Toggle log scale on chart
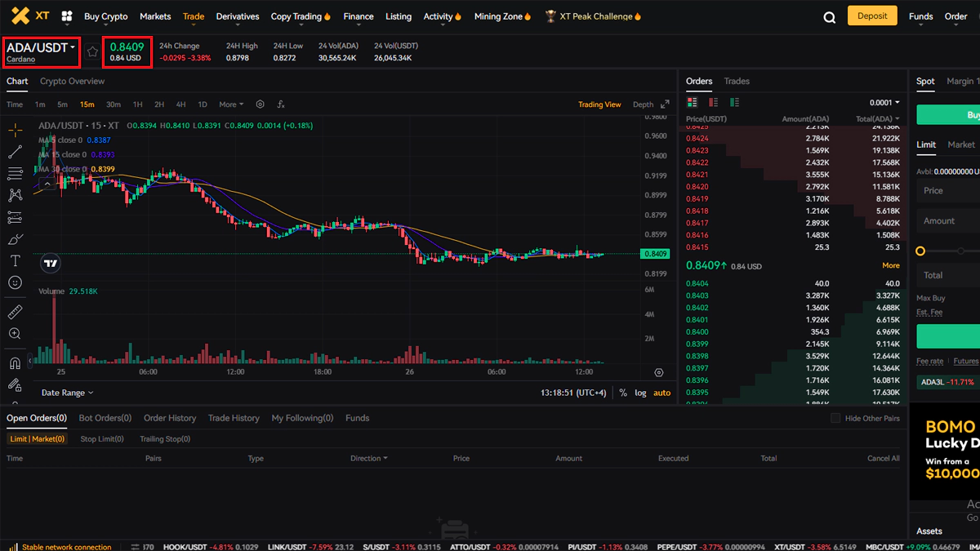The height and width of the screenshot is (551, 980). (640, 393)
